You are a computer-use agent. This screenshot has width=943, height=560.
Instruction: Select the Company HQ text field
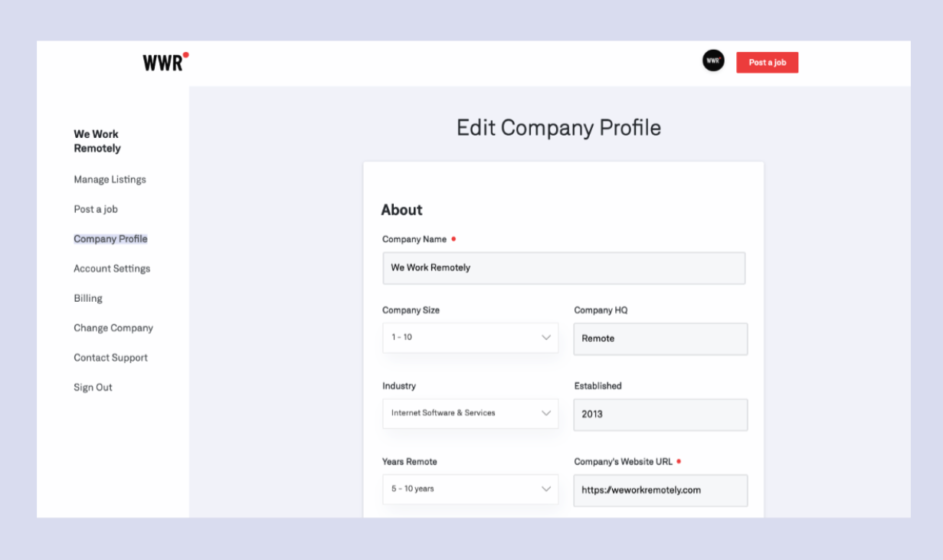660,338
